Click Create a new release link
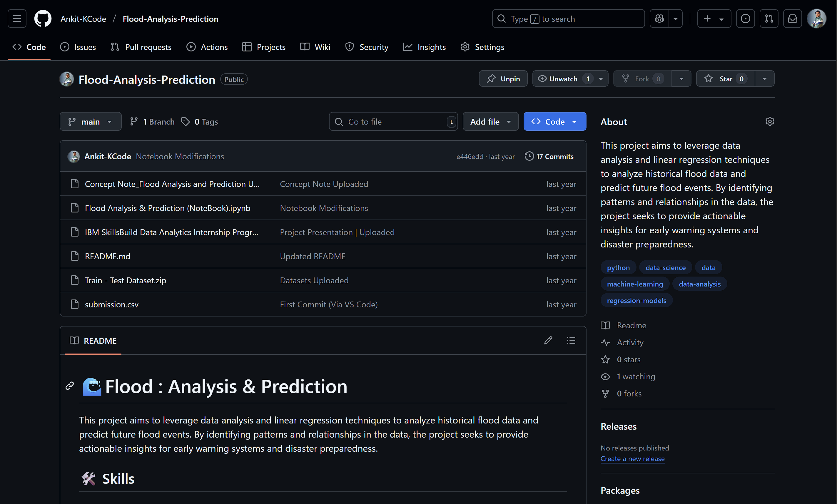Image resolution: width=837 pixels, height=504 pixels. [632, 458]
